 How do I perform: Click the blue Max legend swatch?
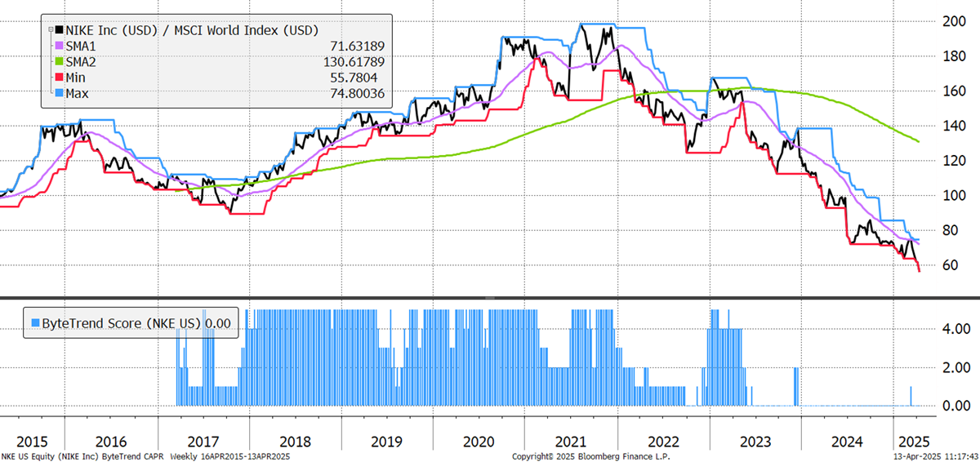pyautogui.click(x=57, y=93)
